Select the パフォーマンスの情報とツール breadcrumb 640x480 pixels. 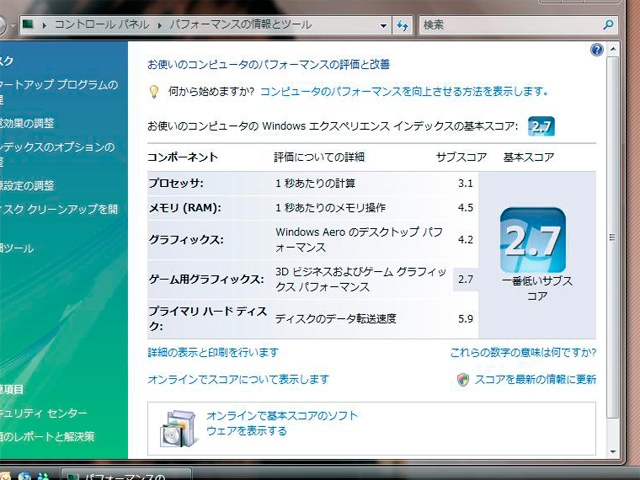(240, 25)
